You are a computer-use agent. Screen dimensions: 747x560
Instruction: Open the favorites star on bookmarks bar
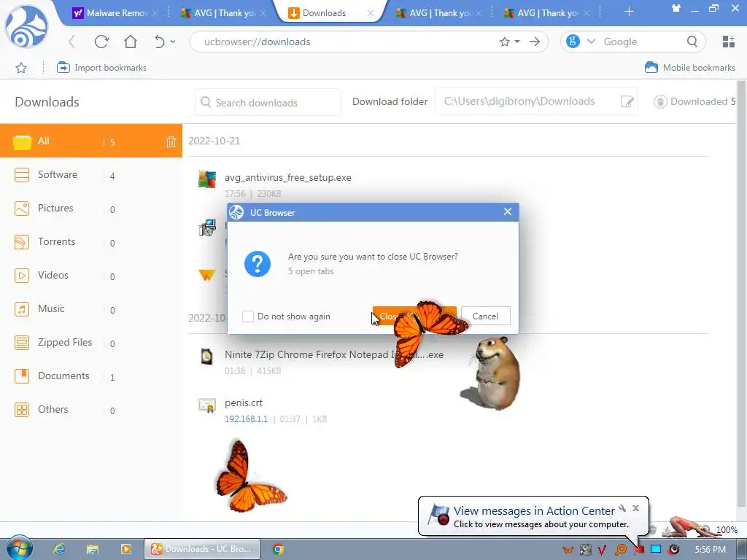(x=21, y=68)
